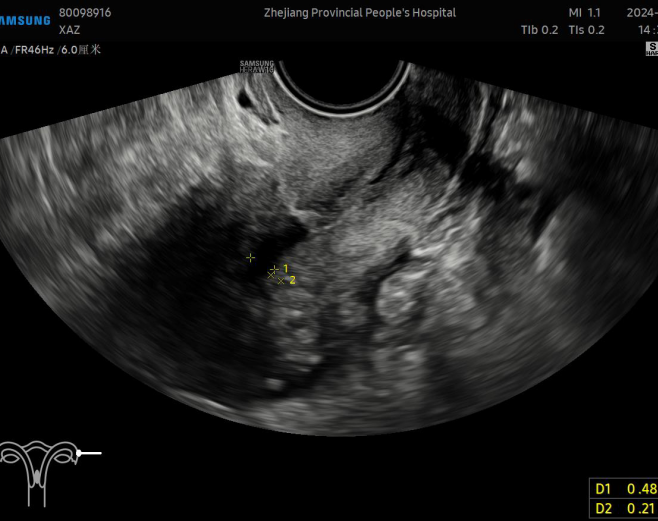Click the MI 1.1 index value
The image size is (658, 521).
pos(585,13)
